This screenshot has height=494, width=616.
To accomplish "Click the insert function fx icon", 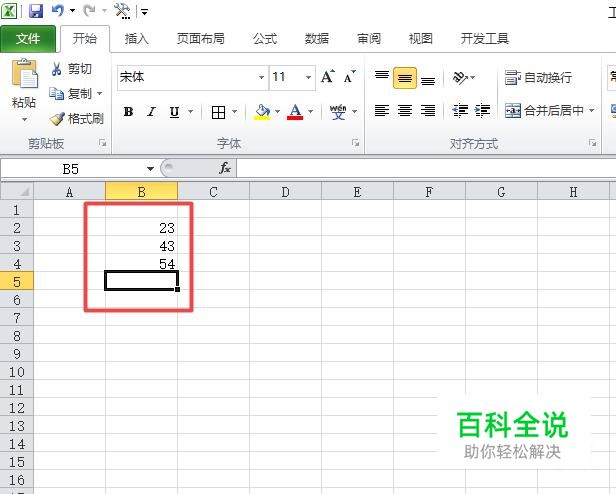I will [x=225, y=168].
